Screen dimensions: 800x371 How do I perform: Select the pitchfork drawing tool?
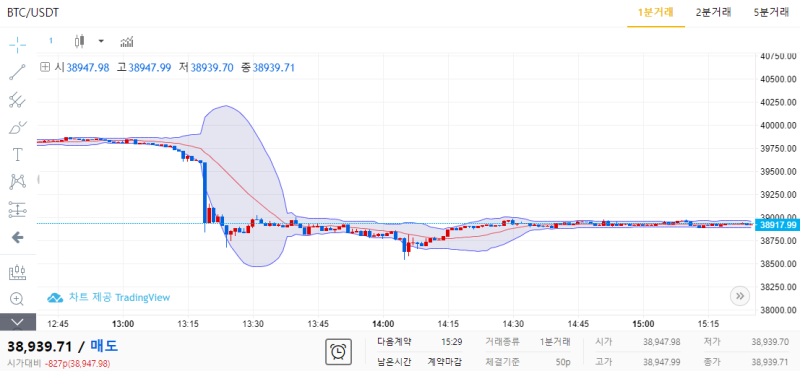click(18, 100)
